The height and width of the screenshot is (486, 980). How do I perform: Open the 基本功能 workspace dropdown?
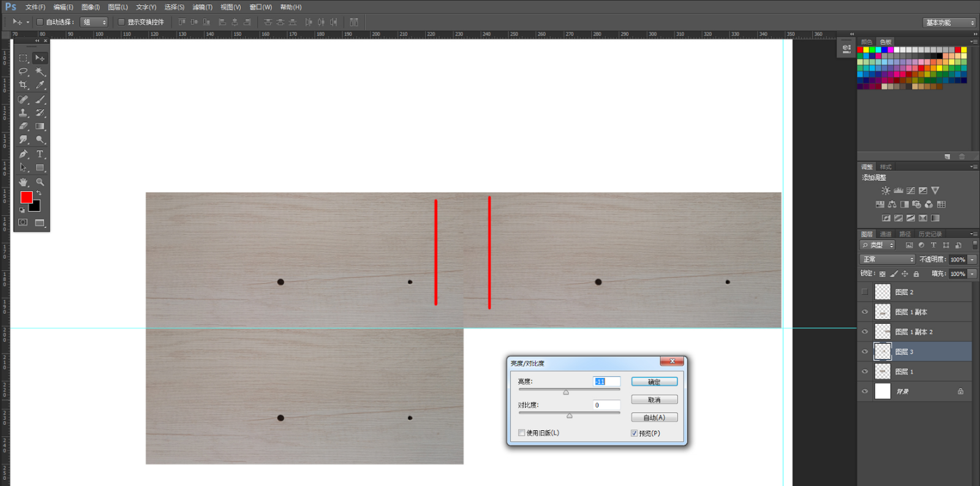(949, 23)
